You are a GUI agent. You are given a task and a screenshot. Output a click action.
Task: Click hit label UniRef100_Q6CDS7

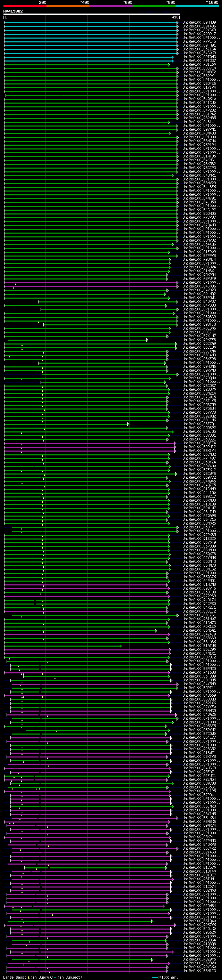199,386
